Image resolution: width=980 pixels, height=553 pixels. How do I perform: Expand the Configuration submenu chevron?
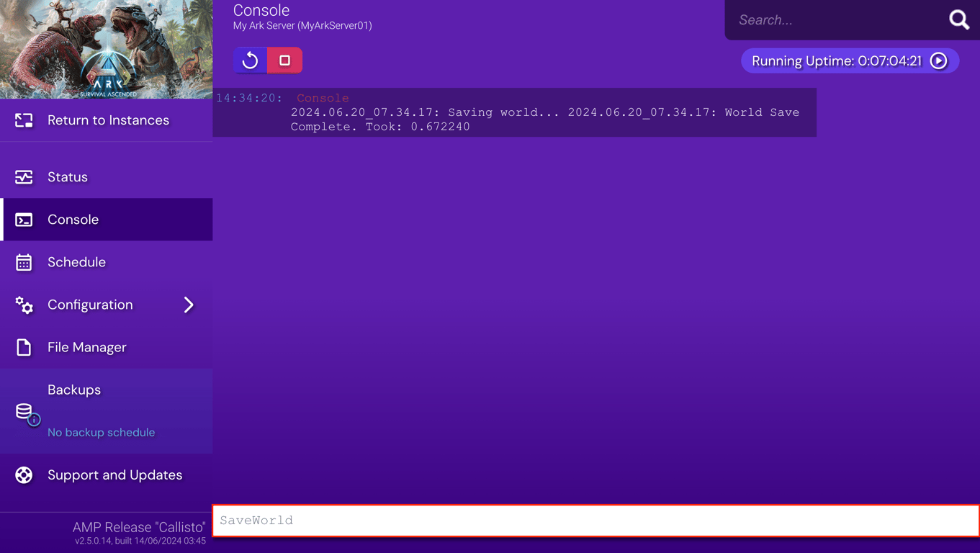coord(189,305)
